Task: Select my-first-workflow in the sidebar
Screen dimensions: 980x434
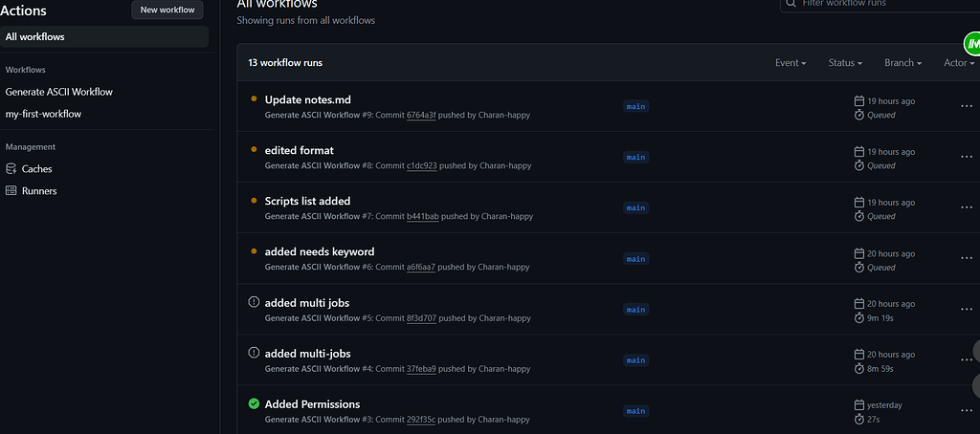Action: (43, 114)
